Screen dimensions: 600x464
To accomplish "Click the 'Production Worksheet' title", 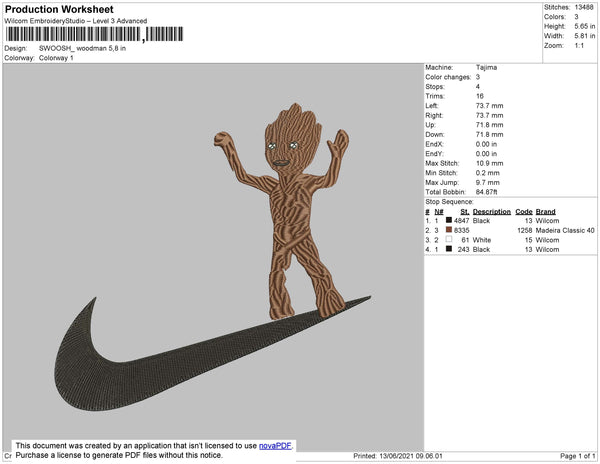I will [59, 10].
